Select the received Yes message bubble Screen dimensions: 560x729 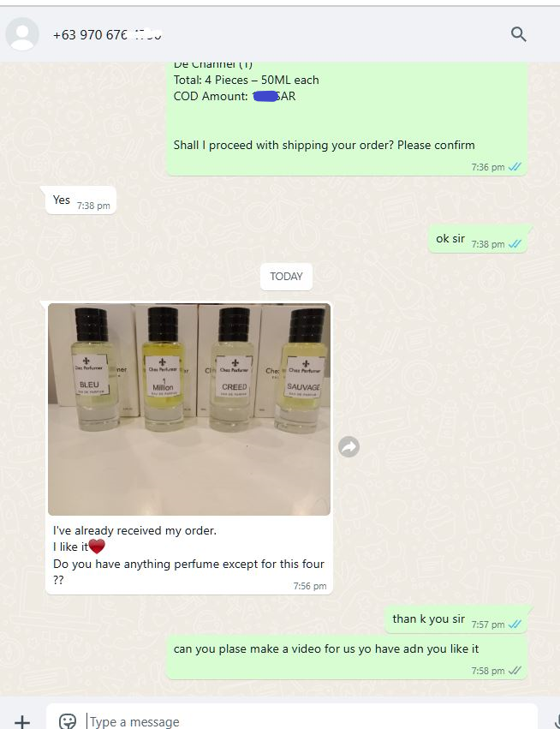point(80,200)
